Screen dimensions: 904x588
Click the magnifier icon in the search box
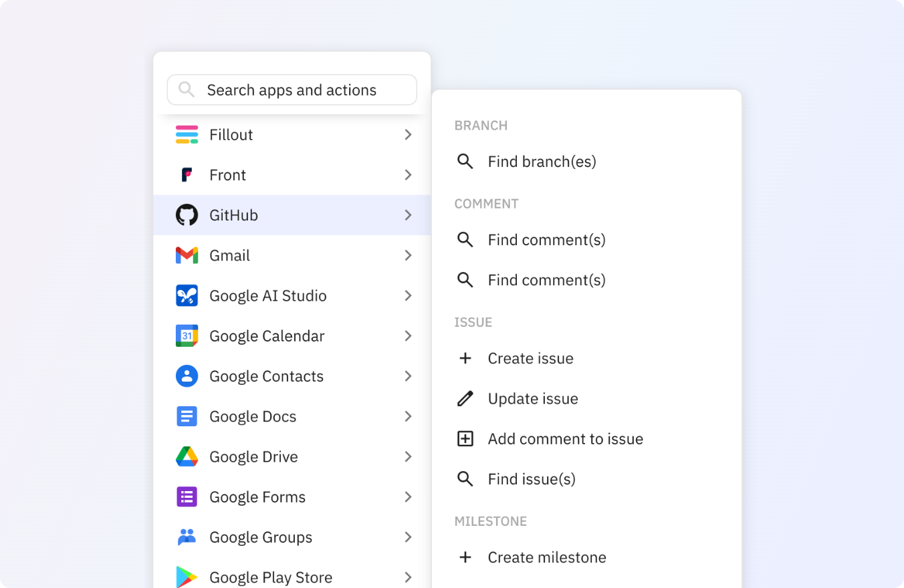187,90
